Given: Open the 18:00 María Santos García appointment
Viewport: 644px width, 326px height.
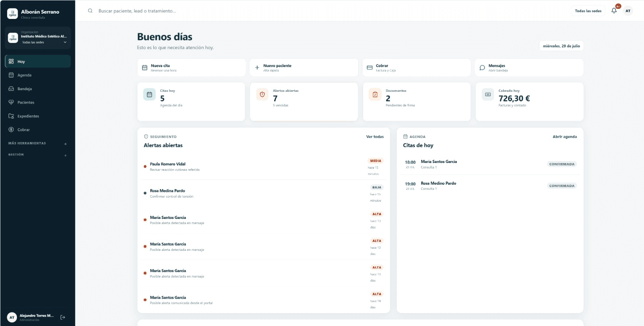Looking at the screenshot, I should [x=490, y=164].
